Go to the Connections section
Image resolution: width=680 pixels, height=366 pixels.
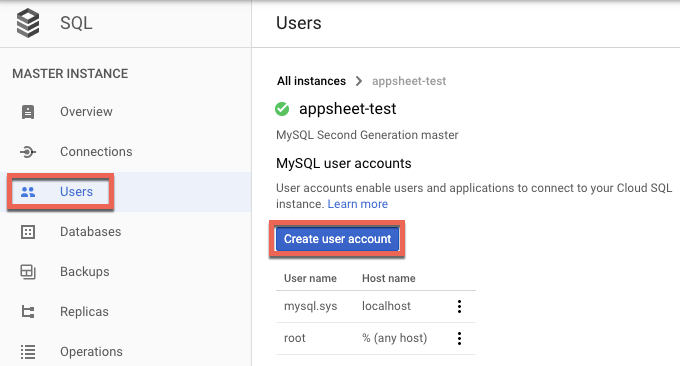tap(96, 152)
